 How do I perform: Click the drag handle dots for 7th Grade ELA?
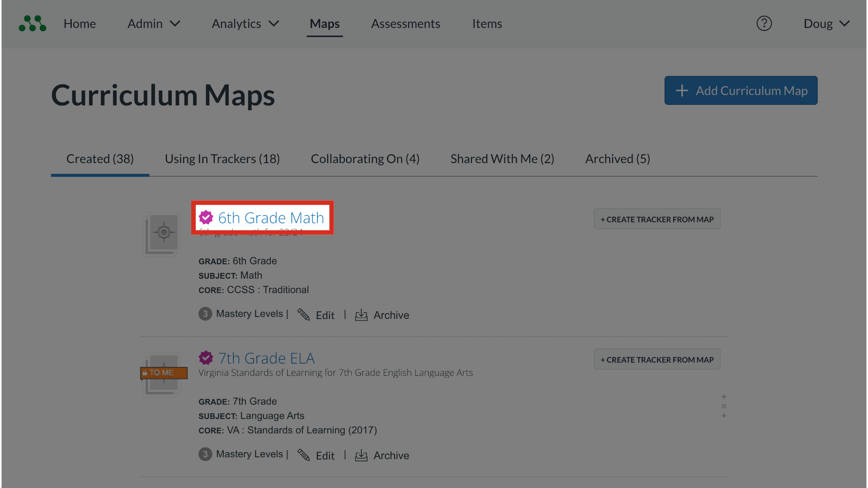[x=724, y=406]
